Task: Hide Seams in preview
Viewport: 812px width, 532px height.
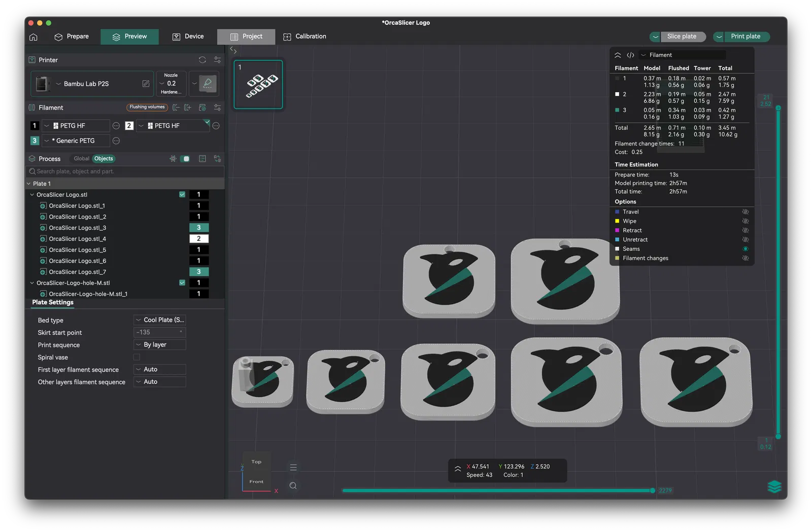Action: coord(746,249)
